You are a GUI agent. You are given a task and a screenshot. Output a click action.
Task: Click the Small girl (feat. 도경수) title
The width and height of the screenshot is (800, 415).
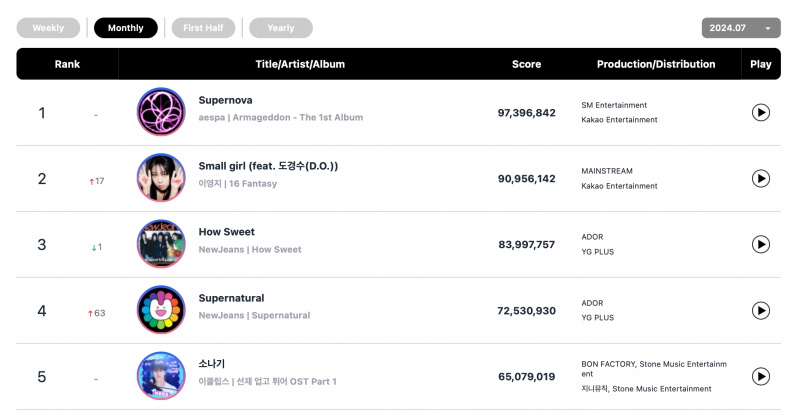[x=268, y=166]
